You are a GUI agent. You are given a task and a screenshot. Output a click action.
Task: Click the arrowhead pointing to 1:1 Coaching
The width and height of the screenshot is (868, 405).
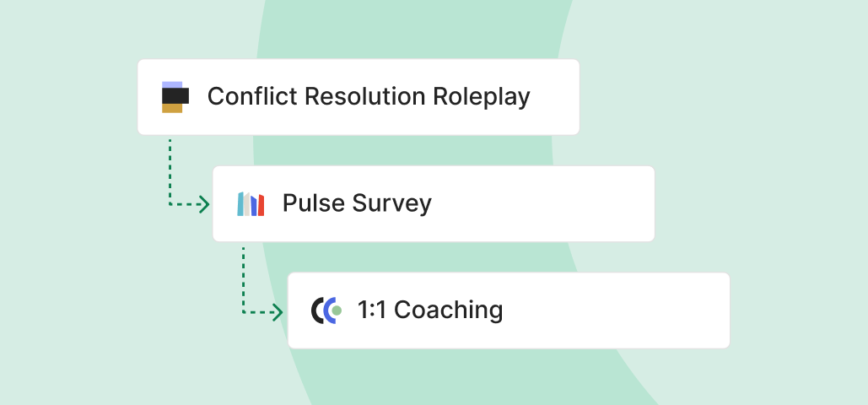tap(278, 312)
